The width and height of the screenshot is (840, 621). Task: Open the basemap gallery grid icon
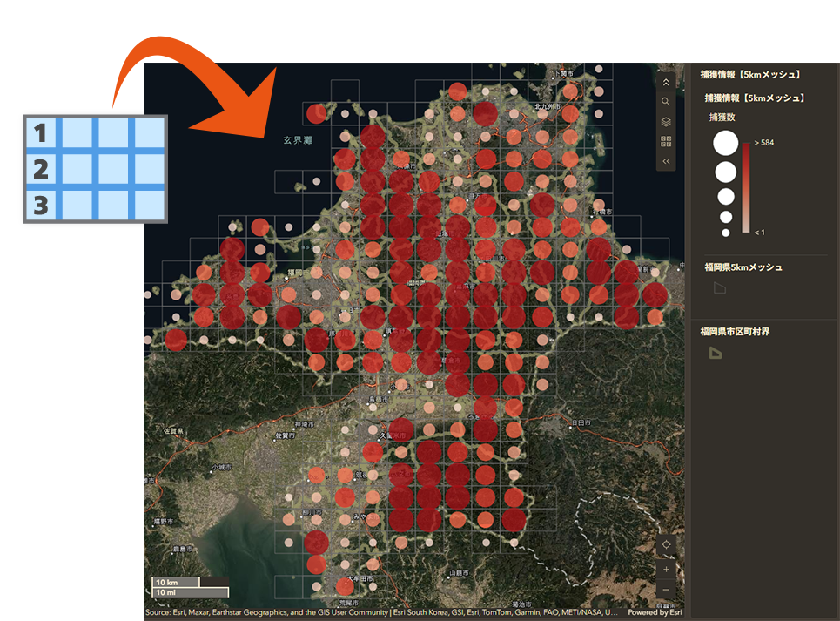666,141
